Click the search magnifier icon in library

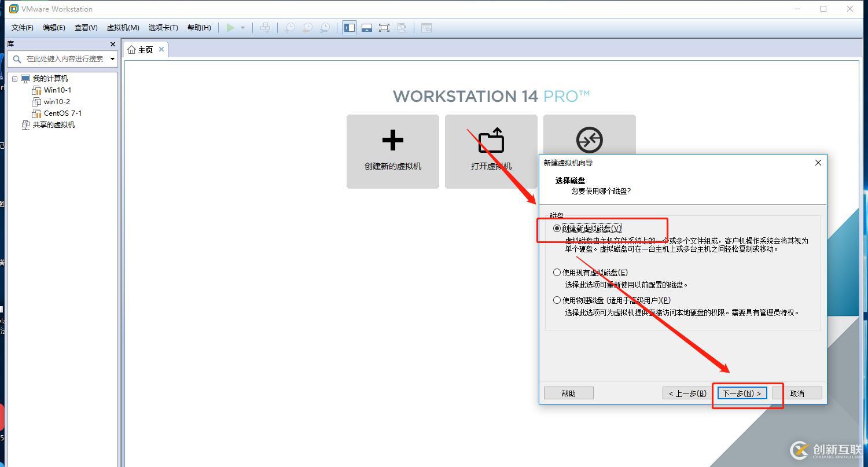point(16,58)
